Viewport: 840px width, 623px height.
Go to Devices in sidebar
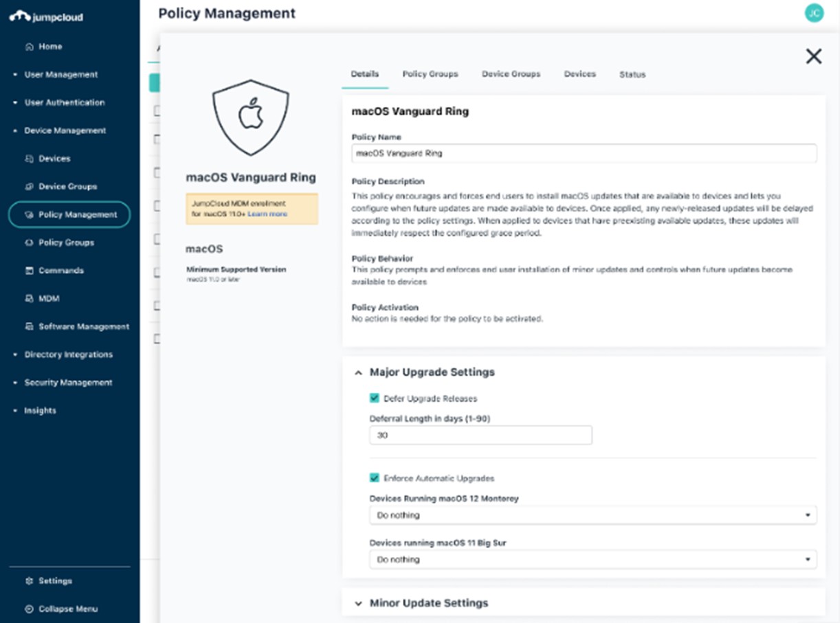(x=54, y=159)
